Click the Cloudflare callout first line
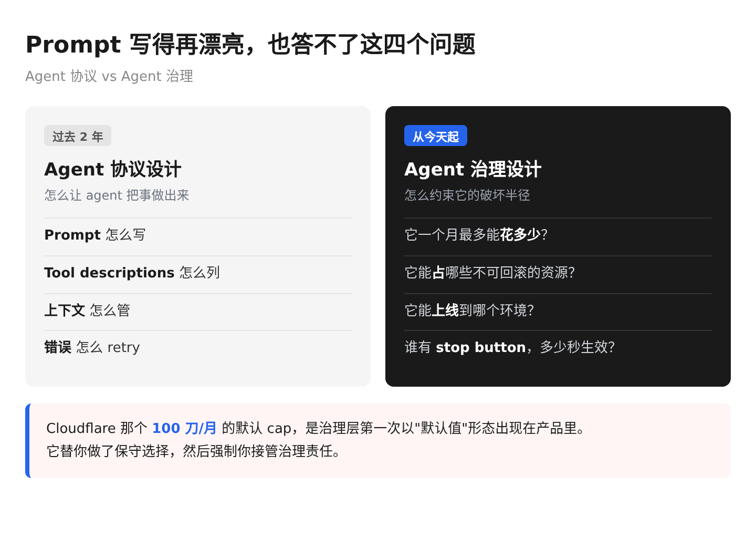The width and height of the screenshot is (756, 538). click(x=317, y=428)
